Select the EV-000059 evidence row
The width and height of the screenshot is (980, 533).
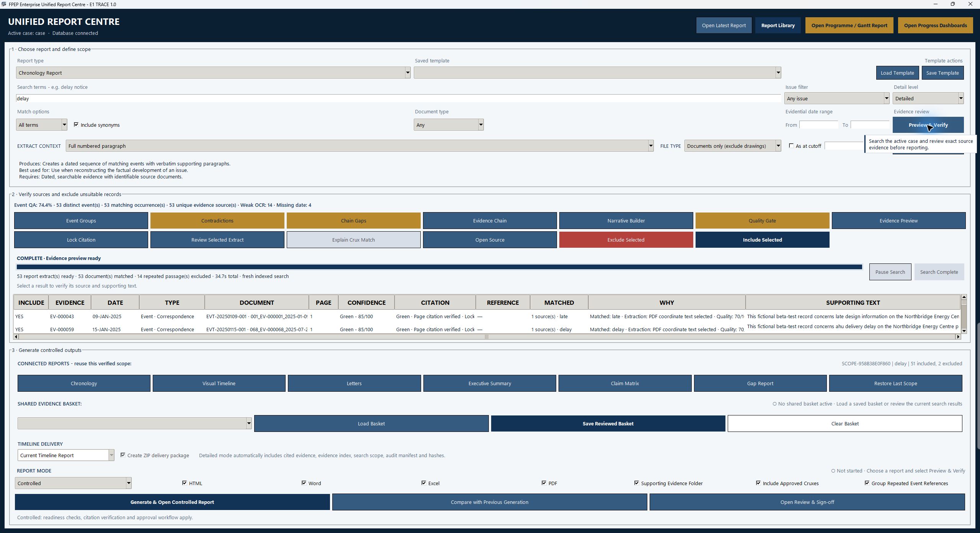pyautogui.click(x=487, y=329)
